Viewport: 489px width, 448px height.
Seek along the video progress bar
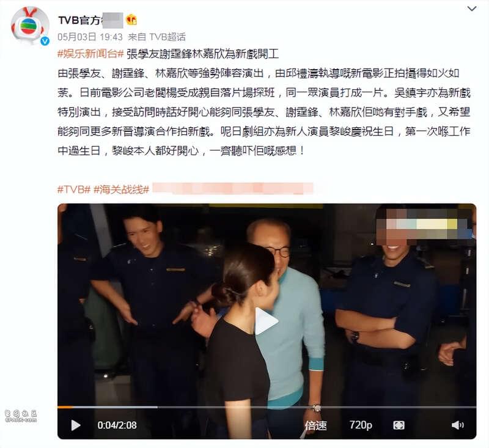point(267,407)
